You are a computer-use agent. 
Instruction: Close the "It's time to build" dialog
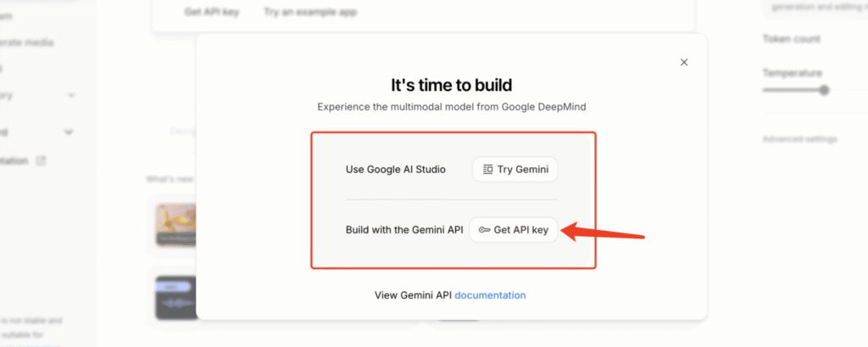(x=684, y=62)
